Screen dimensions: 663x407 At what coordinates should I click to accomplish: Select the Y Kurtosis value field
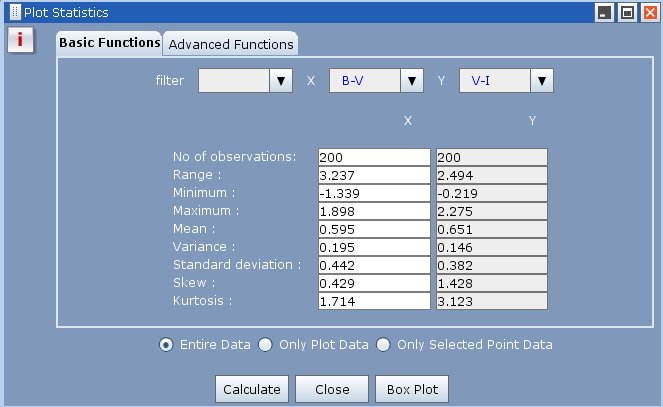pos(491,301)
